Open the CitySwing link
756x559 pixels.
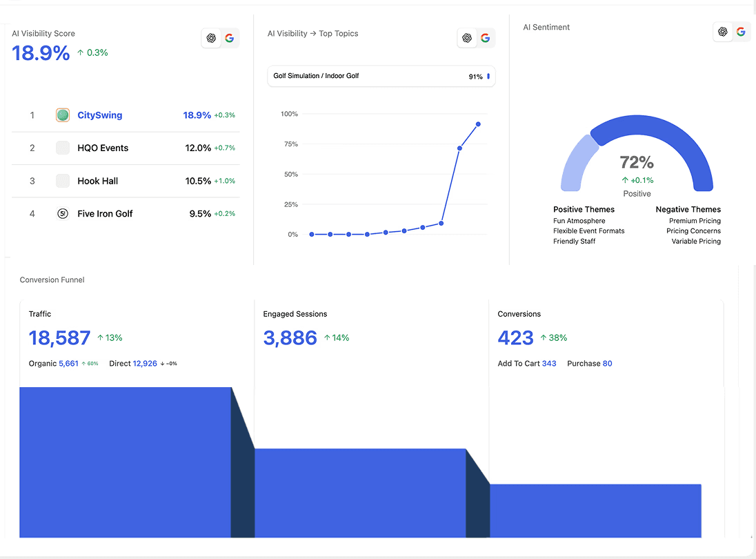(100, 115)
